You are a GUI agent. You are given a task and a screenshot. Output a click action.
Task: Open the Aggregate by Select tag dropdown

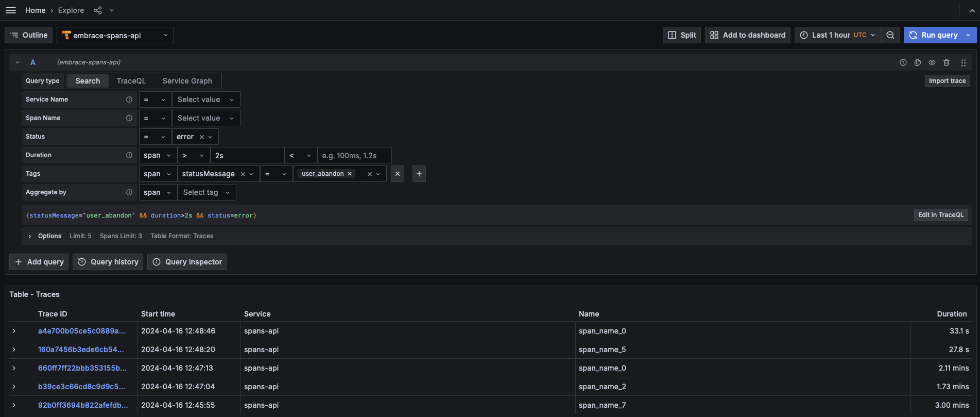click(x=207, y=192)
